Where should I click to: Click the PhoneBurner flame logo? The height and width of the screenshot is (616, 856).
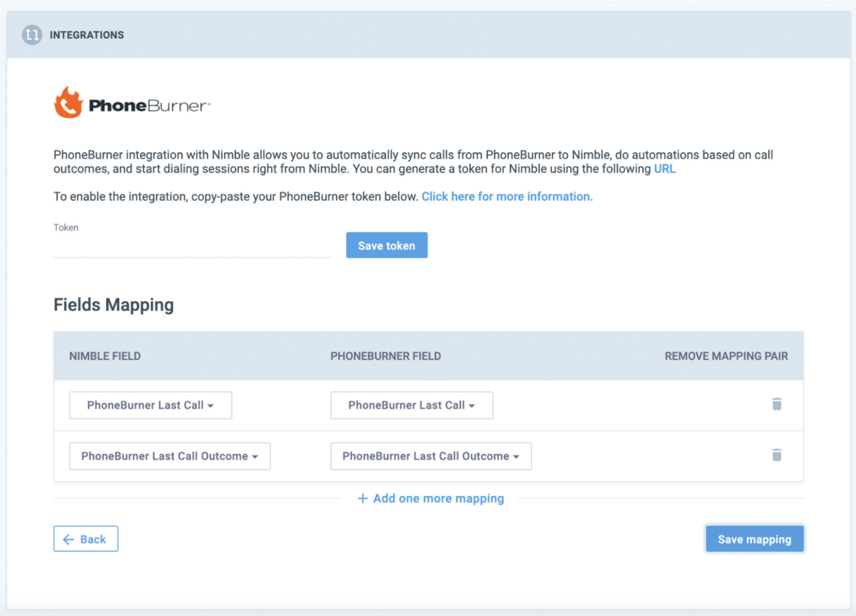pos(68,103)
